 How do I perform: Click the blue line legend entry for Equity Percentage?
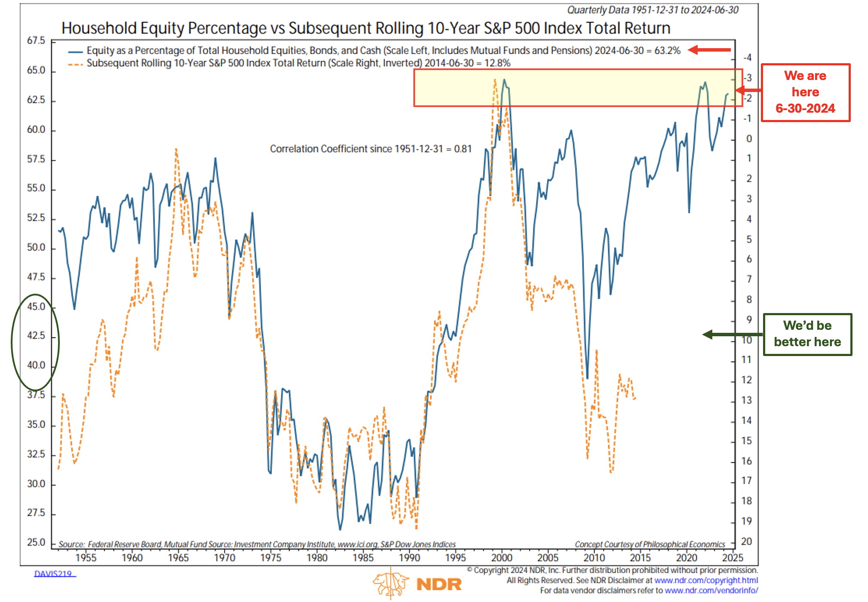click(374, 51)
